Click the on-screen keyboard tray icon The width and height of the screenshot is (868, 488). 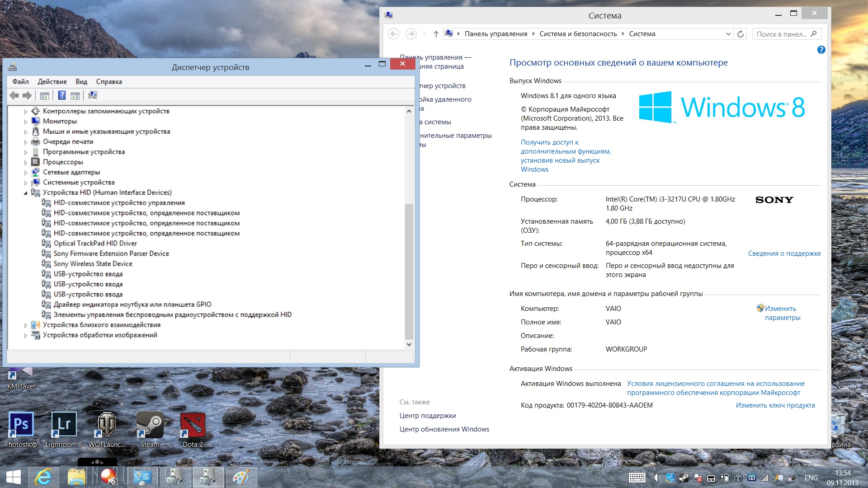(x=637, y=478)
